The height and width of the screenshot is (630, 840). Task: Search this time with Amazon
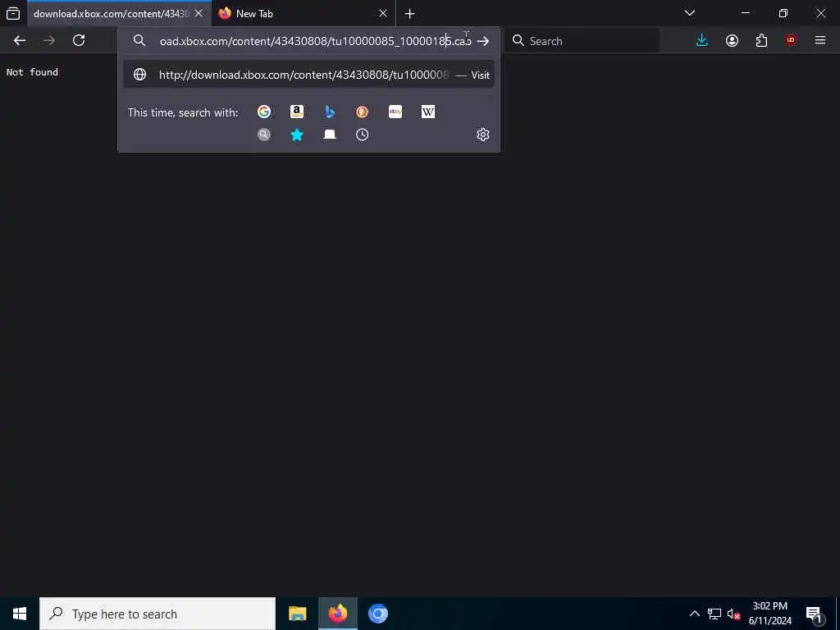(297, 112)
